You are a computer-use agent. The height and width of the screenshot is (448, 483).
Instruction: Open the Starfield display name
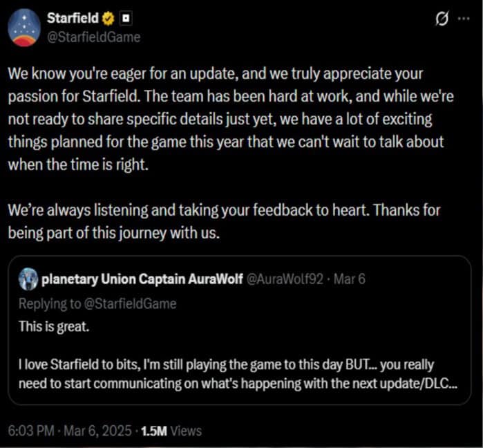coord(70,17)
